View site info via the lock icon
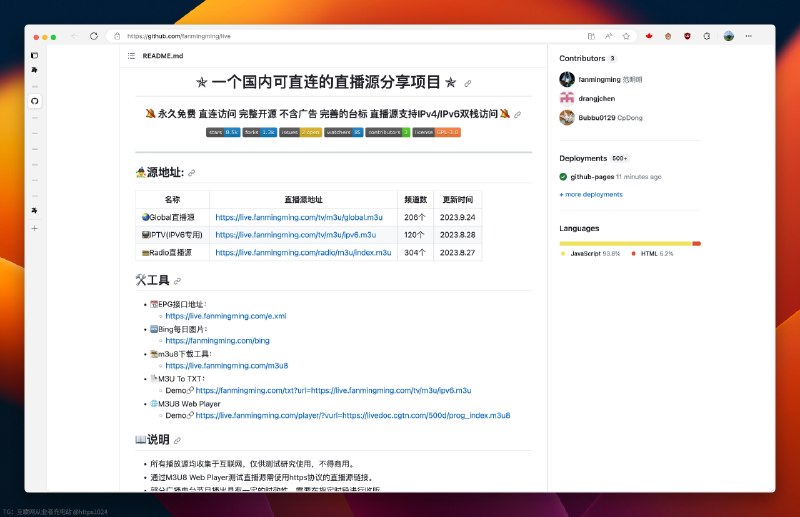Screen dimensions: 800x517 [117, 36]
